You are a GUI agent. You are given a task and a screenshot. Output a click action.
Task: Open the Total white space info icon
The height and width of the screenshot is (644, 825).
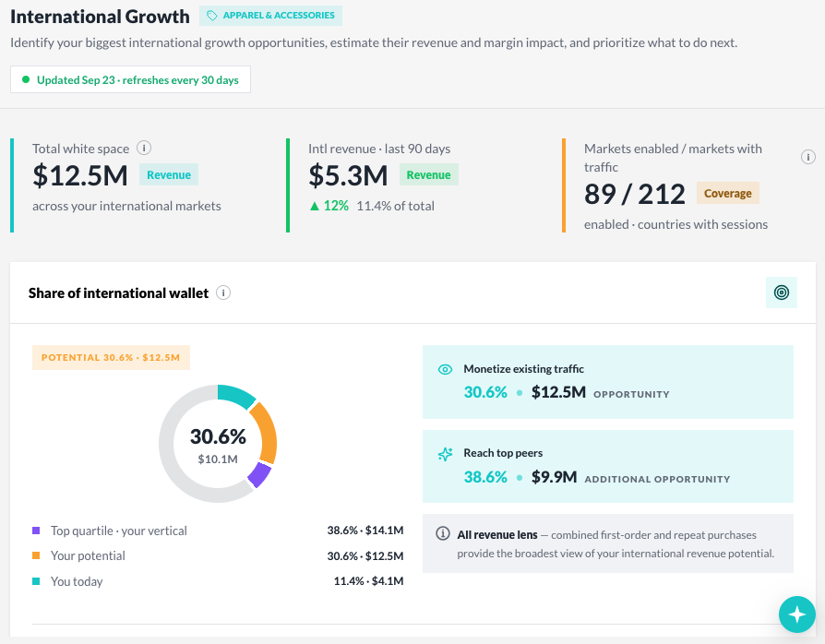[144, 148]
